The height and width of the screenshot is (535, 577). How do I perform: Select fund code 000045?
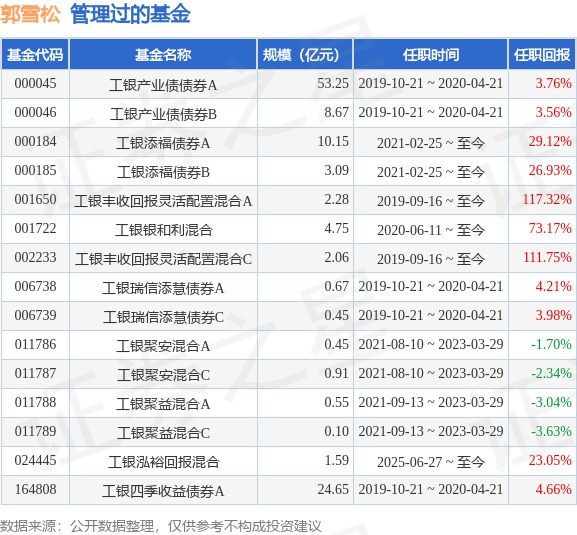tap(35, 84)
